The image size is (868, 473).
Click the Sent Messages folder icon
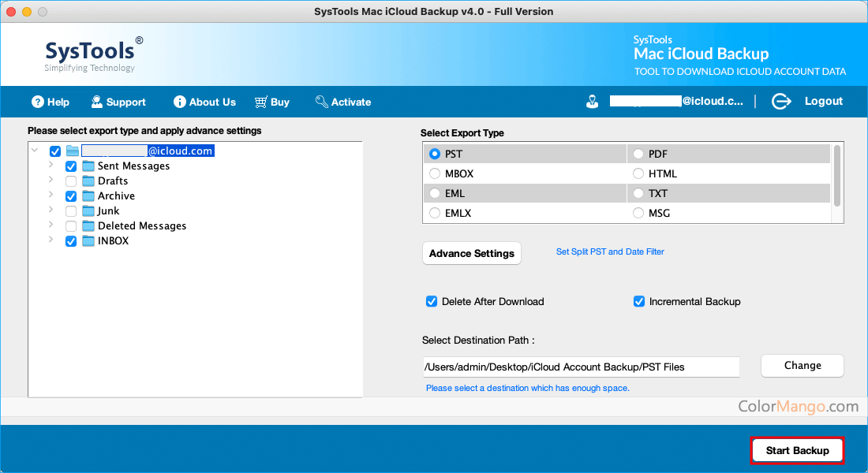(88, 166)
